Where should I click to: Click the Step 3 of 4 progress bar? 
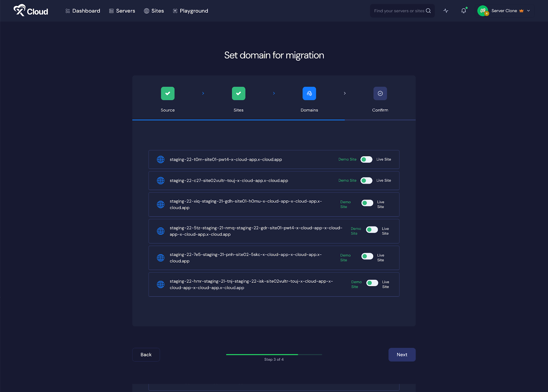(274, 355)
